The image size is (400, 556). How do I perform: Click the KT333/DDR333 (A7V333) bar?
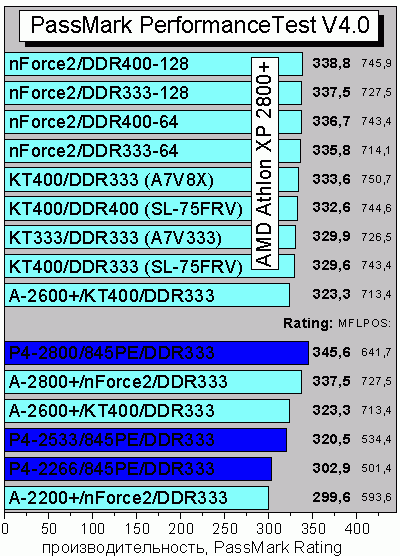coord(150,238)
